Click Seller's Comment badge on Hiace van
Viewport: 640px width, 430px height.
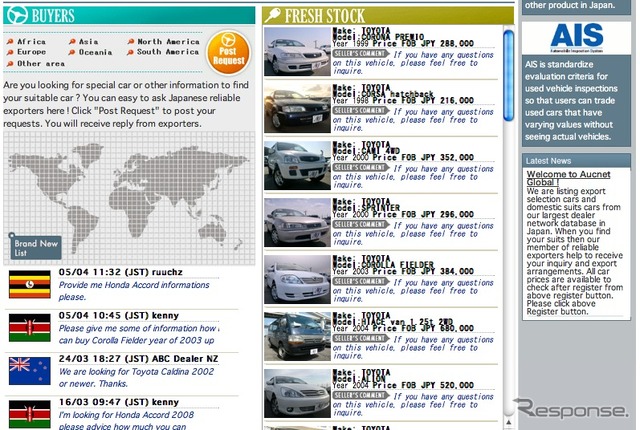click(360, 339)
